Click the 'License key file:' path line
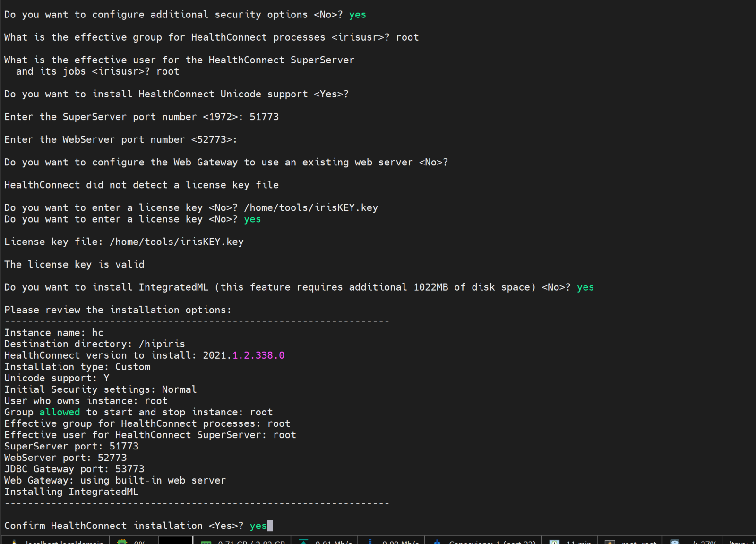The height and width of the screenshot is (544, 756). click(x=124, y=242)
